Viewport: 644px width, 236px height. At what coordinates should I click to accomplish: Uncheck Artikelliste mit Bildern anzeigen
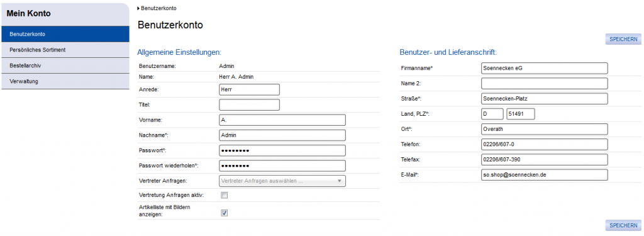[225, 213]
